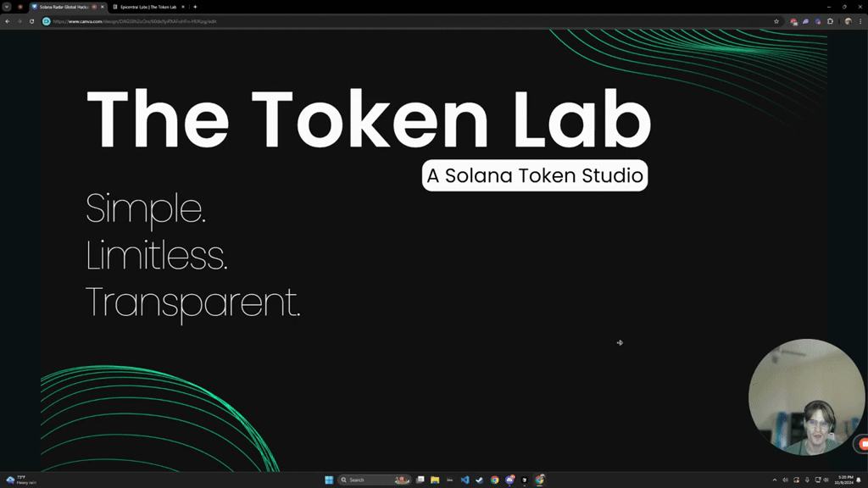868x488 pixels.
Task: Open a new browser tab
Action: coord(196,7)
